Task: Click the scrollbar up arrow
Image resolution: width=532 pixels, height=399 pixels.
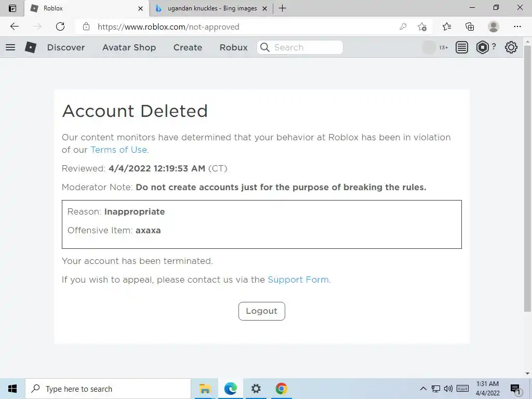Action: (527, 42)
